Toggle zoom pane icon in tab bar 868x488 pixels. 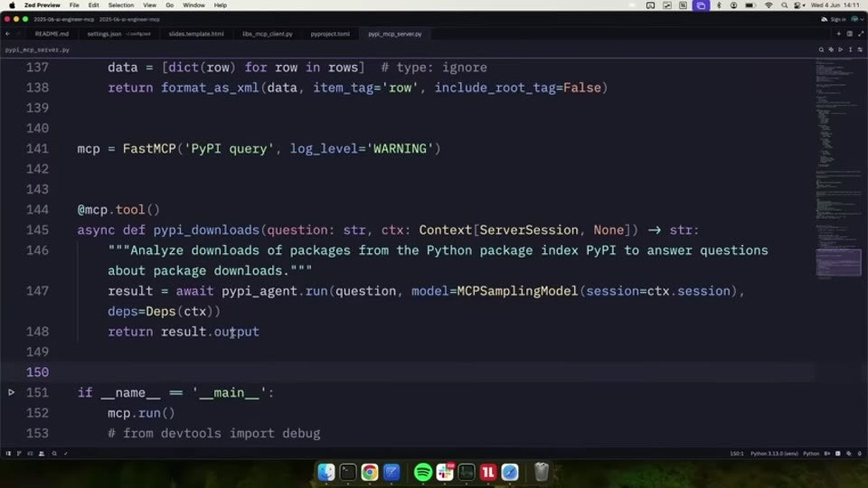pos(861,34)
